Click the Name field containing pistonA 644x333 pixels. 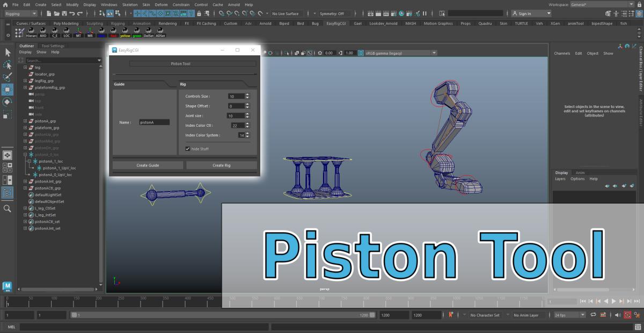tap(154, 122)
